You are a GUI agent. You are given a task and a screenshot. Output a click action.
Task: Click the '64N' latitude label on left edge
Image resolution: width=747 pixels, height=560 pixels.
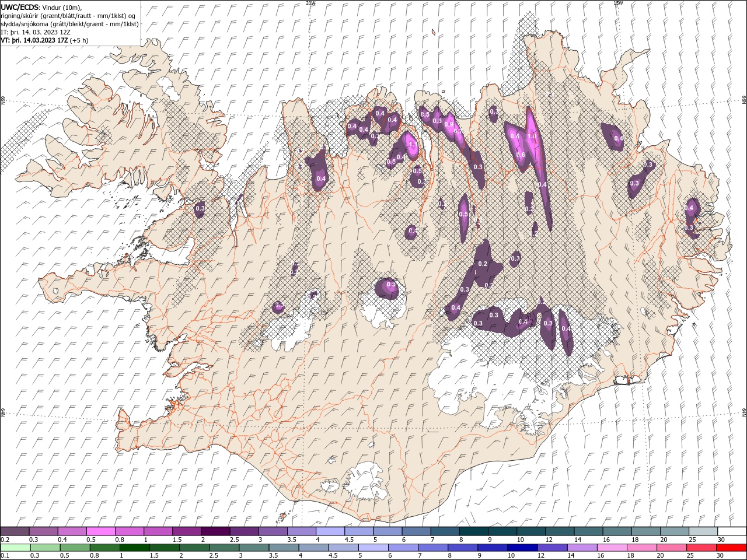pyautogui.click(x=3, y=412)
